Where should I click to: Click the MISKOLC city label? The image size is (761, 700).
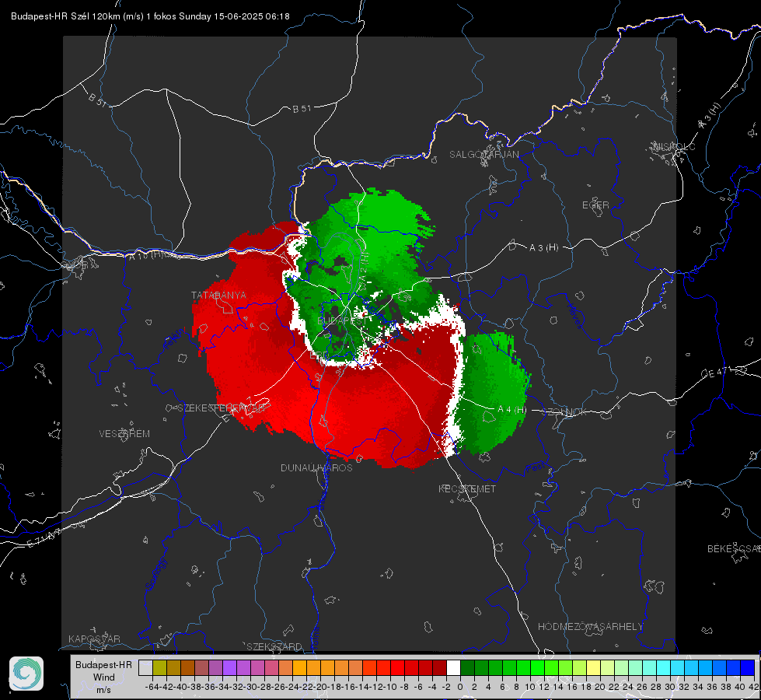[x=674, y=147]
